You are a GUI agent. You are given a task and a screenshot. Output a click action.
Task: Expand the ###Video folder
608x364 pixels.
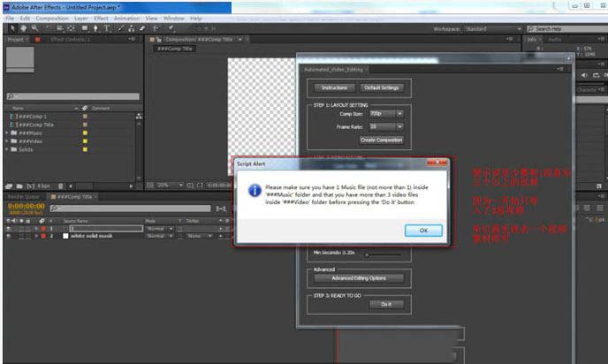click(6, 141)
